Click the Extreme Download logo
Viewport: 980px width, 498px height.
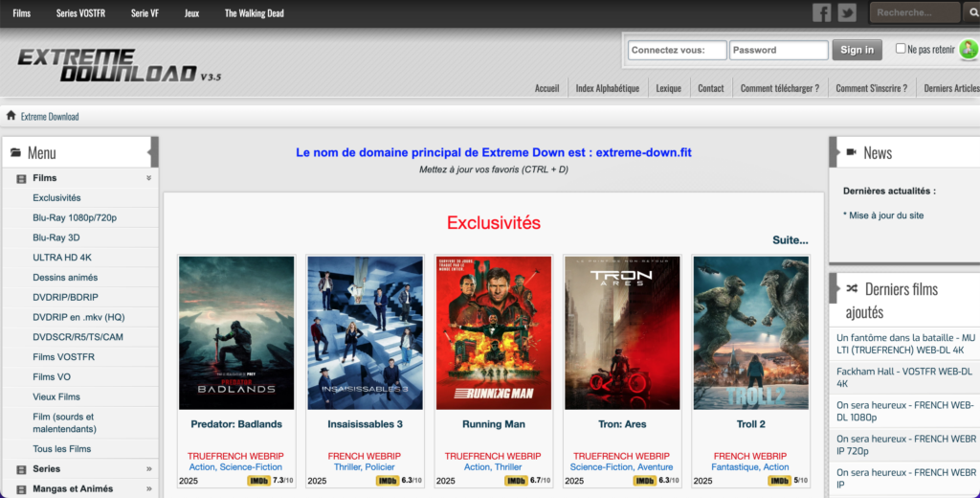(119, 66)
